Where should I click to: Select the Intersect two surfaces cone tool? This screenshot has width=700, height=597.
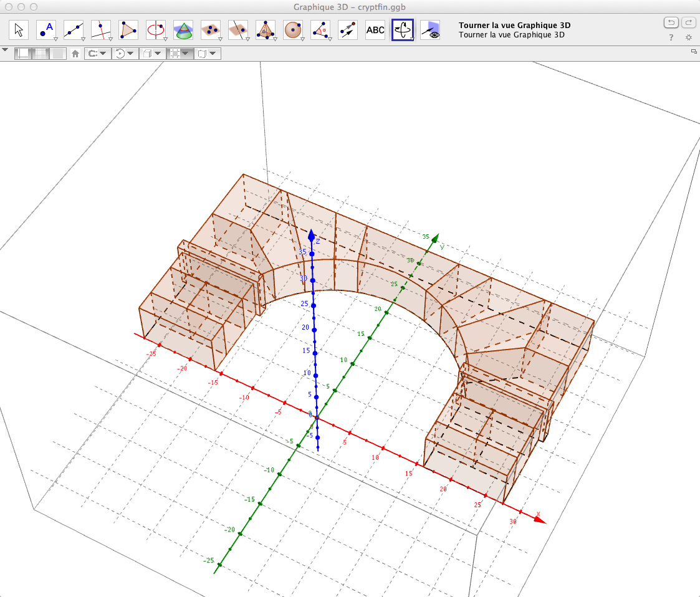pyautogui.click(x=183, y=30)
